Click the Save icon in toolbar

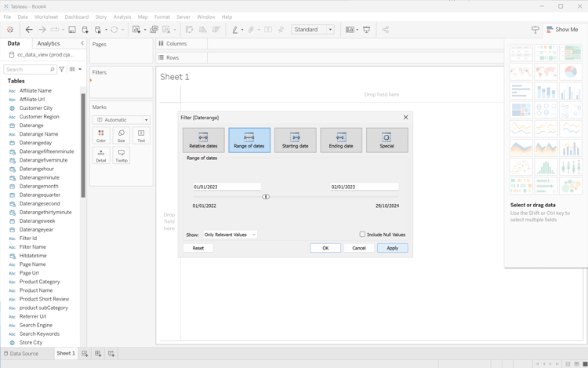tap(72, 30)
